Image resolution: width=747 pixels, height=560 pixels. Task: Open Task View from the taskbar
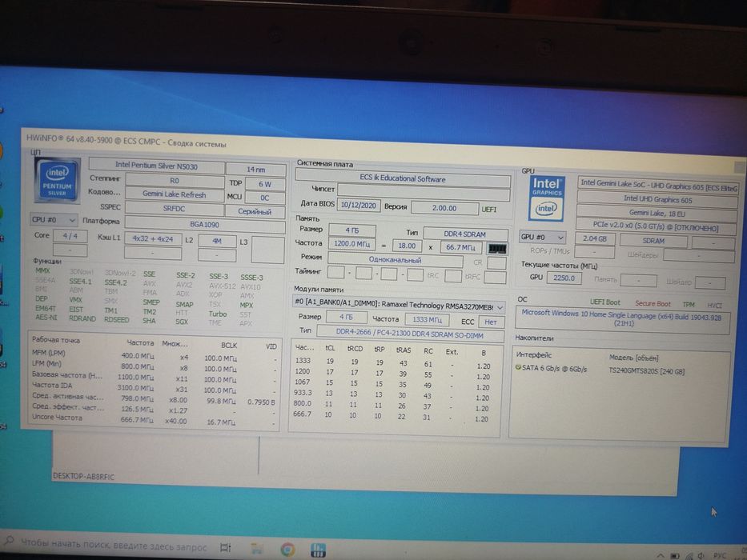tap(225, 547)
